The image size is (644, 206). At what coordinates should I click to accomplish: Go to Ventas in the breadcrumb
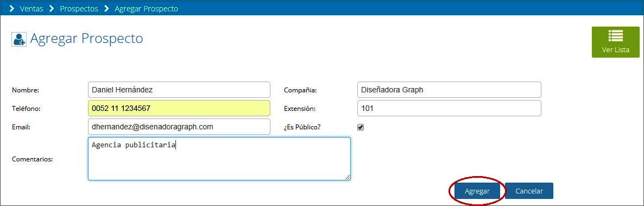click(31, 9)
